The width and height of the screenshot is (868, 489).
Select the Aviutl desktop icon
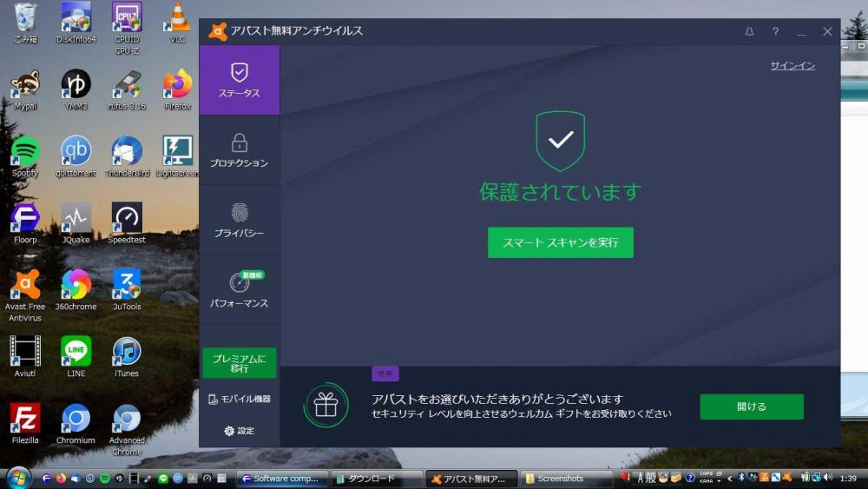[x=25, y=357]
